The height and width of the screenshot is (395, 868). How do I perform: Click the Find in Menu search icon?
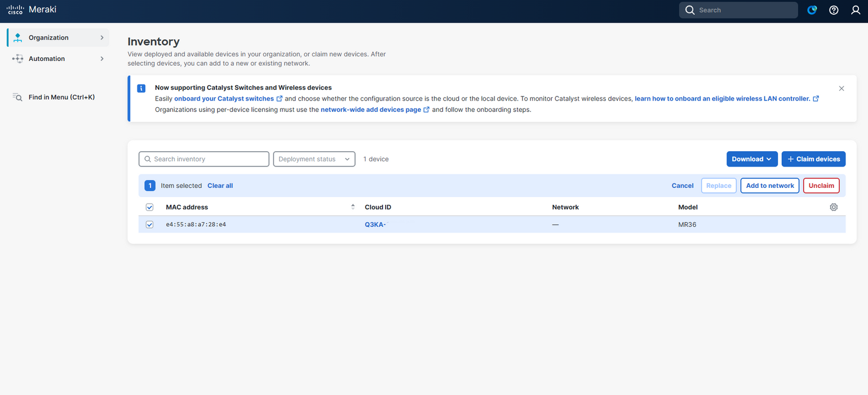17,97
